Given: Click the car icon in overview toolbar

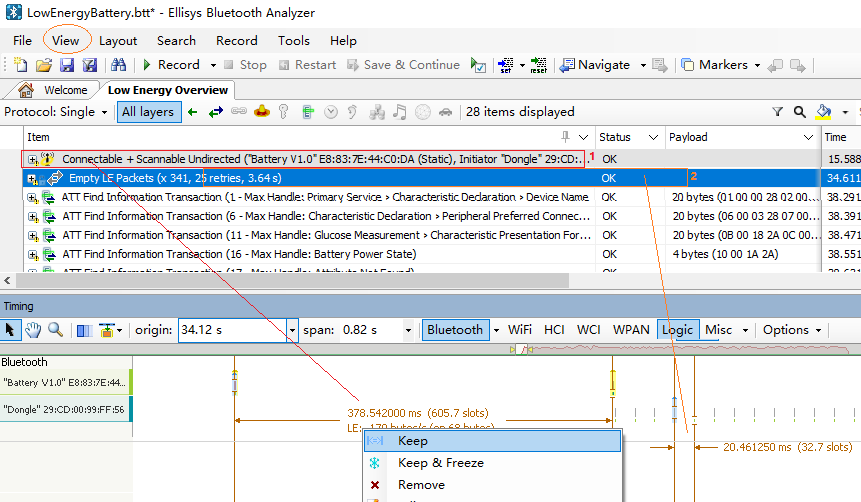Looking at the screenshot, I should point(446,112).
